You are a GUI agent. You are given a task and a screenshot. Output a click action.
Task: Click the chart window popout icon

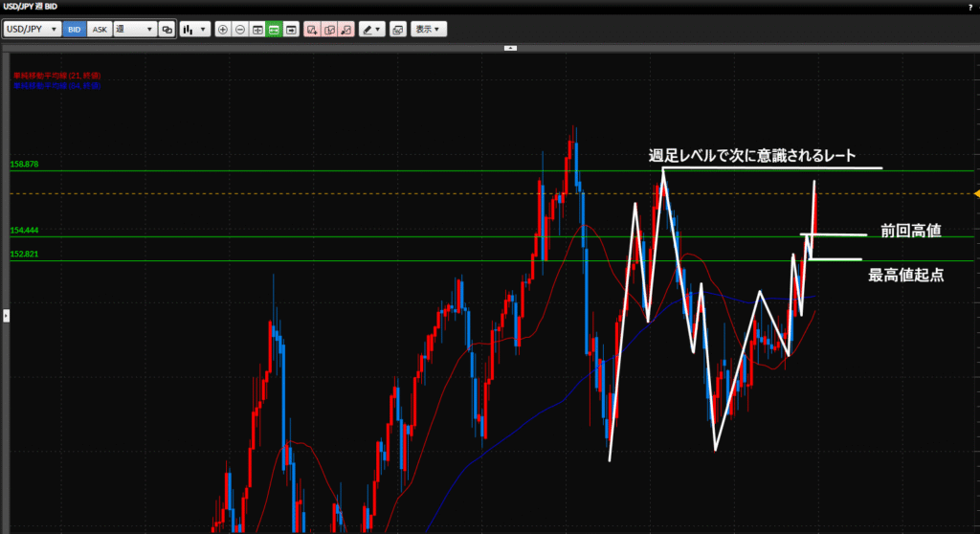[397, 30]
